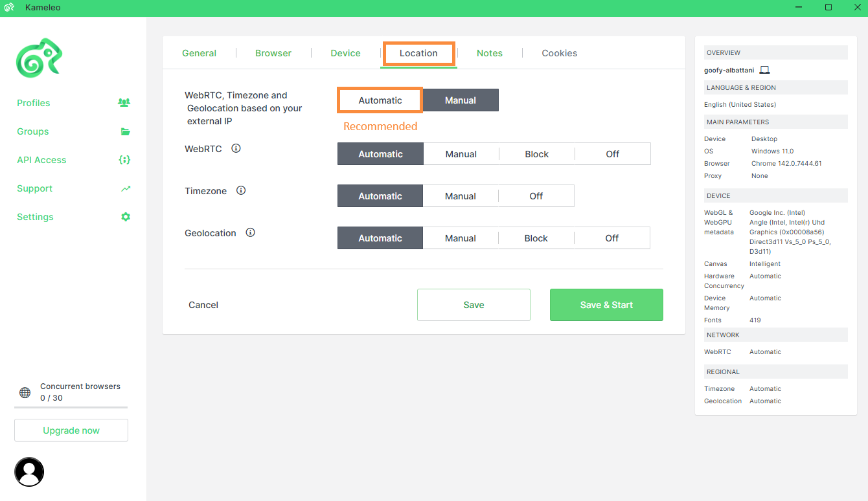The image size is (868, 501).
Task: Click the Groups folder icon
Action: pyautogui.click(x=126, y=131)
